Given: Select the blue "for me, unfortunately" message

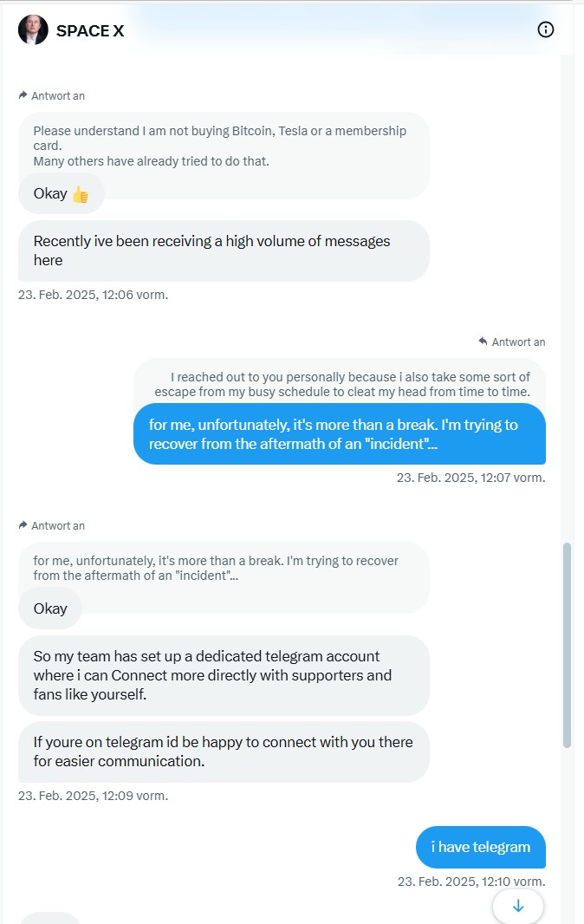Looking at the screenshot, I should pos(339,434).
